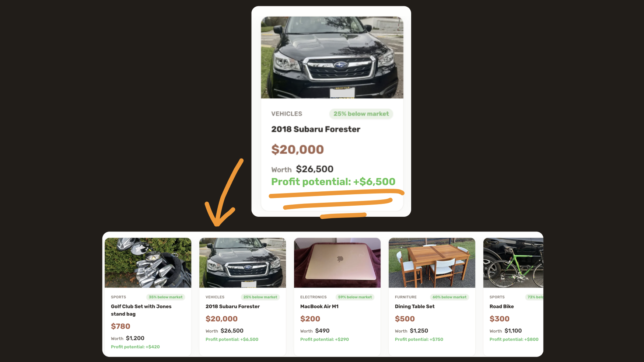Viewport: 644px width, 362px height.
Task: Click the '60% below market' badge on dining table
Action: click(x=449, y=297)
